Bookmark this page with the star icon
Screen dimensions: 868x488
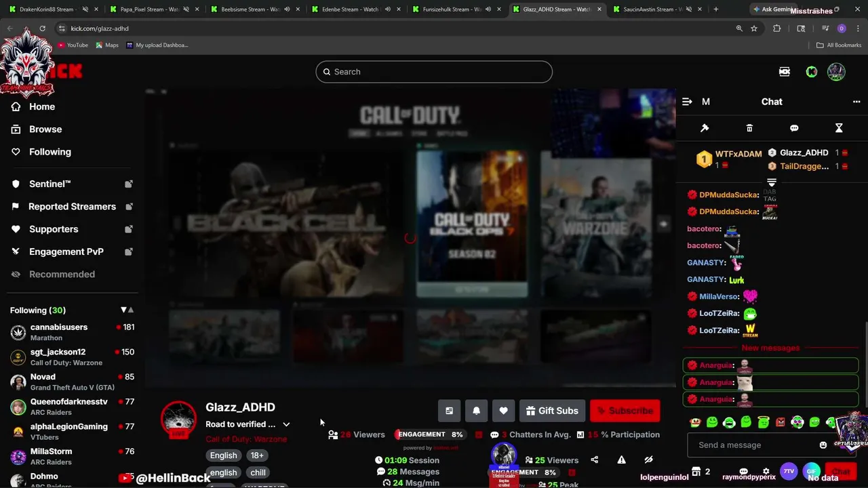[x=754, y=28]
